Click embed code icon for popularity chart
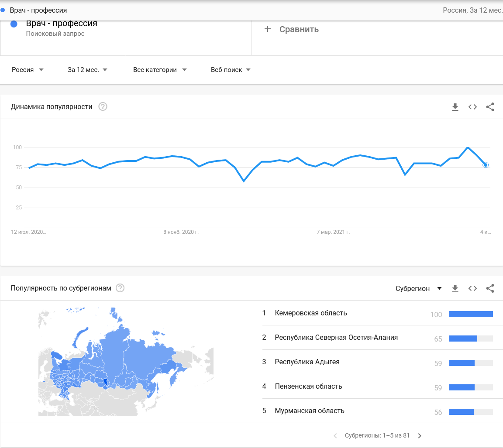 [472, 107]
